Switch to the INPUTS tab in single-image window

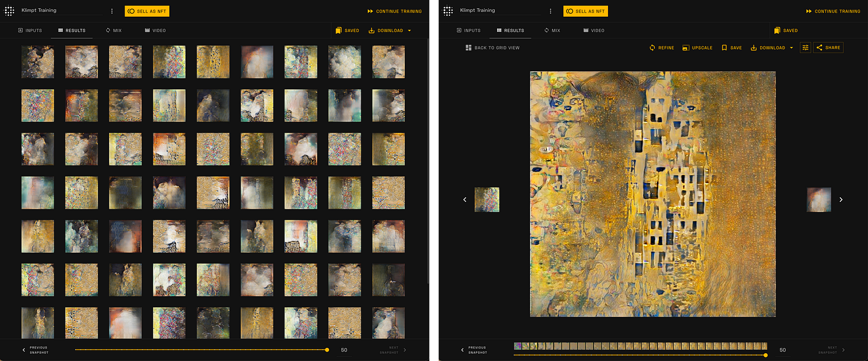[x=469, y=30]
